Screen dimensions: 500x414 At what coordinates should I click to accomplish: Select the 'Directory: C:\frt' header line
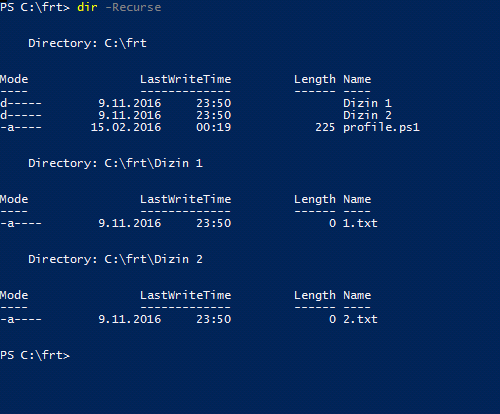pos(87,43)
